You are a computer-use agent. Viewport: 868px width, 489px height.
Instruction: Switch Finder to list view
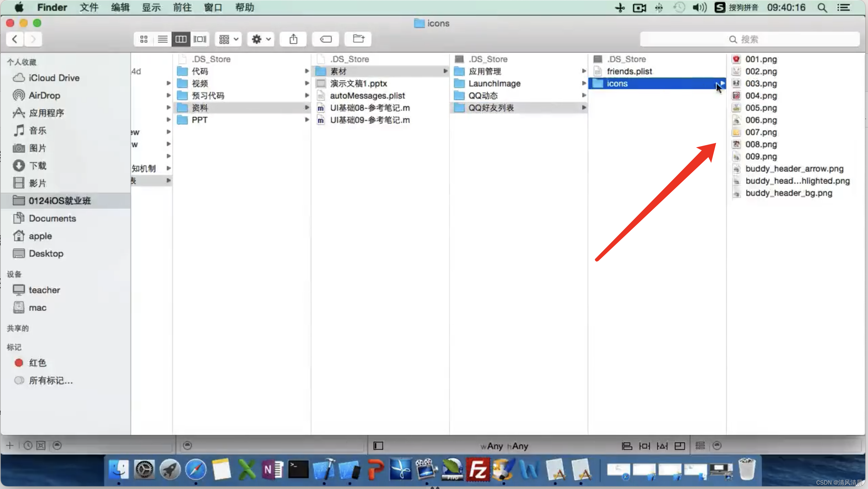162,39
